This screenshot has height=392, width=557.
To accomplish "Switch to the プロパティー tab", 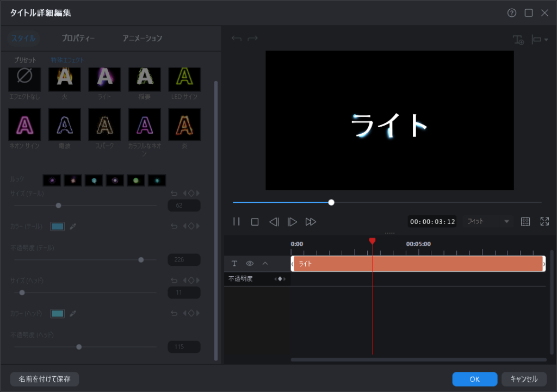I will coord(78,38).
